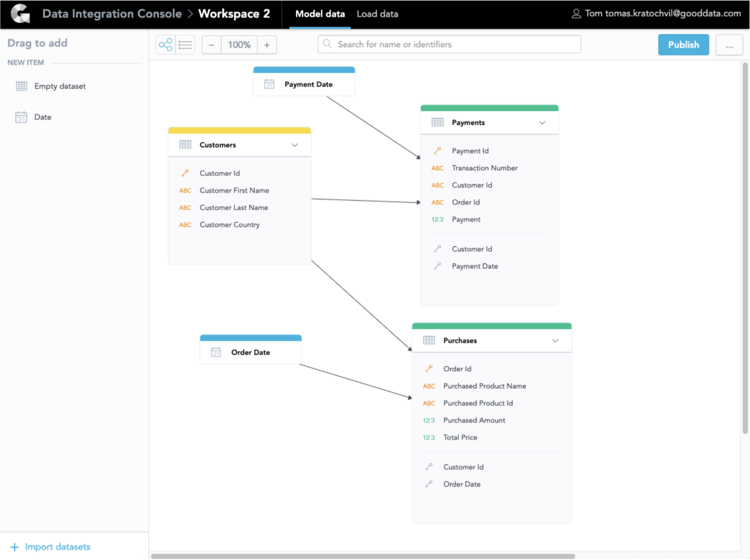Click the table icon on Customers dataset header

click(x=185, y=144)
